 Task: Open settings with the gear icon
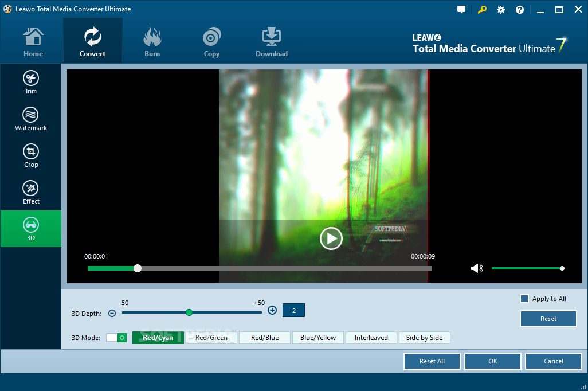[x=501, y=10]
